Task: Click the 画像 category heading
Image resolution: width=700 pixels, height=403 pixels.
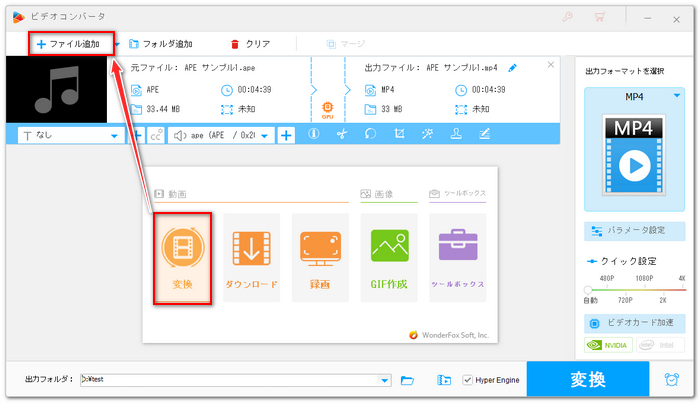Action: click(x=377, y=194)
